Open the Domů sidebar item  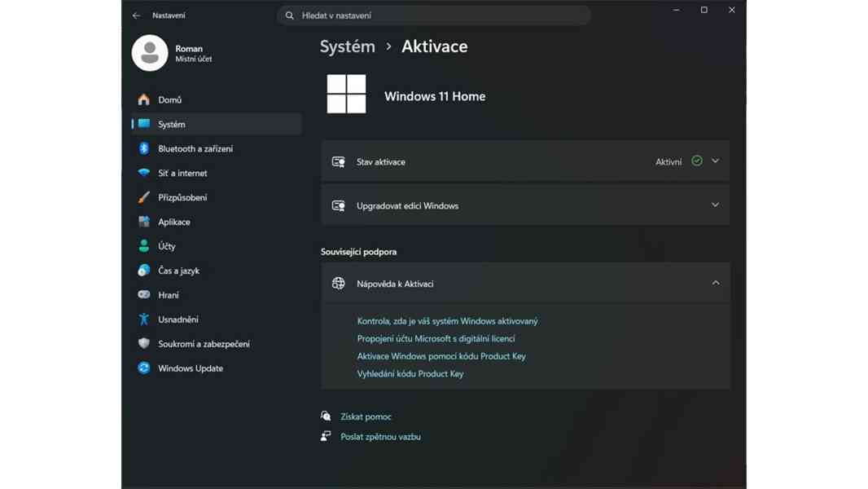pos(217,99)
